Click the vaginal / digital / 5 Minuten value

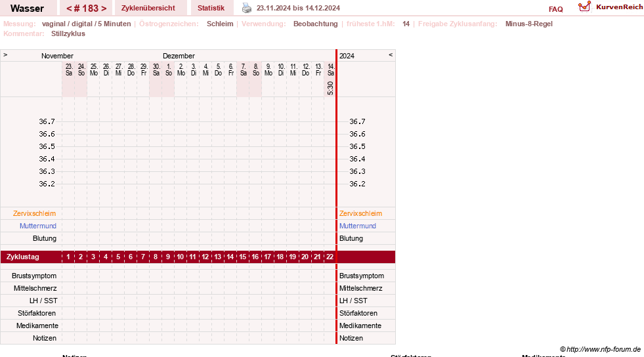(86, 24)
